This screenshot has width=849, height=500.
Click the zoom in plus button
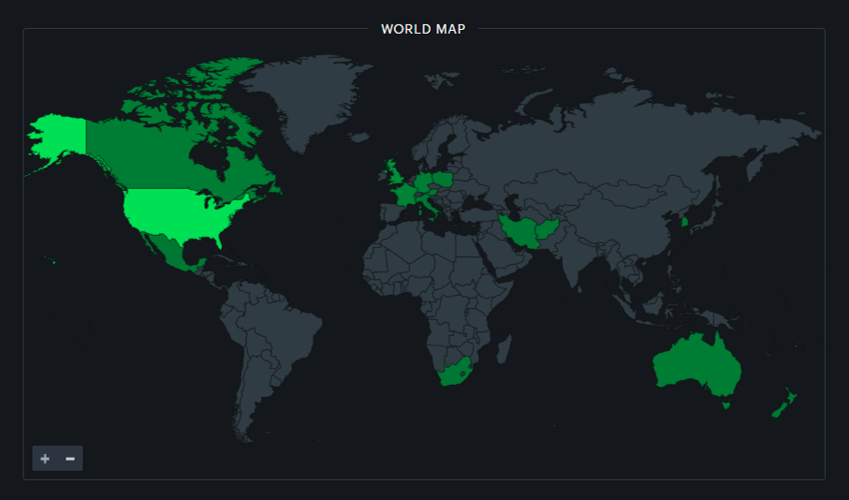45,458
